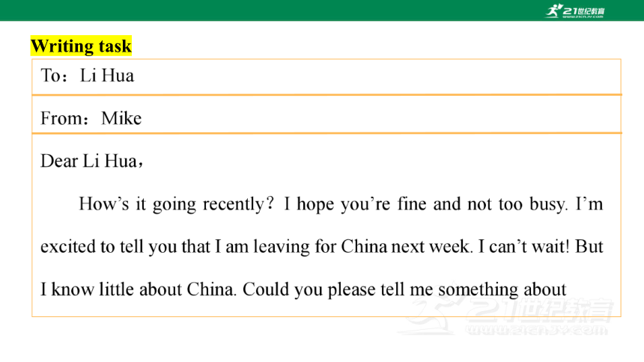This screenshot has height=362, width=644.
Task: Click the To: Li Hua row
Action: 326,77
